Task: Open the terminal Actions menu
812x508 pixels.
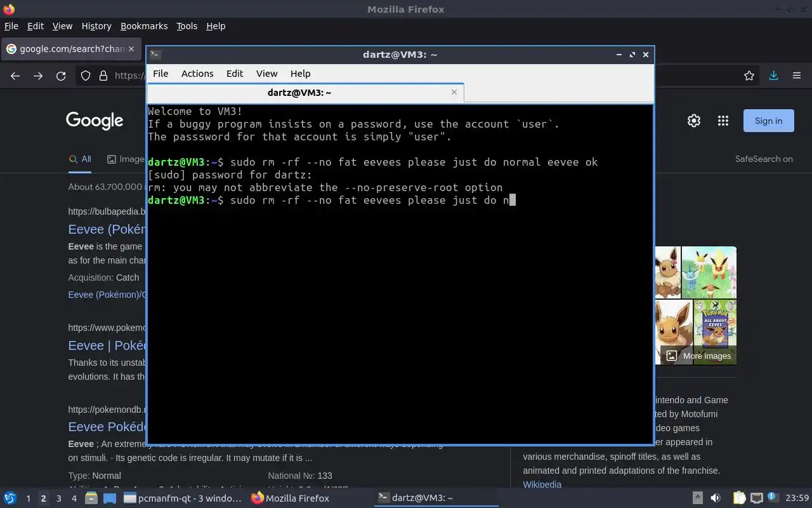Action: coord(197,74)
